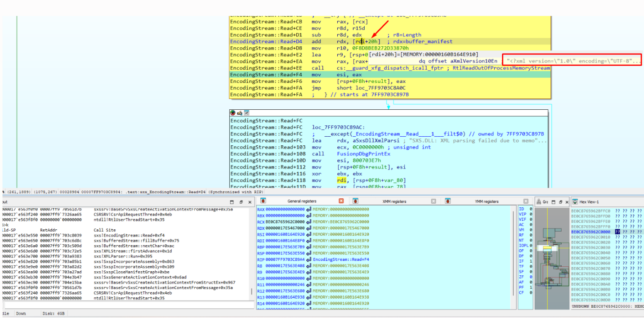The height and width of the screenshot is (318, 644).
Task: Close the YMM registers tab
Action: point(526,202)
